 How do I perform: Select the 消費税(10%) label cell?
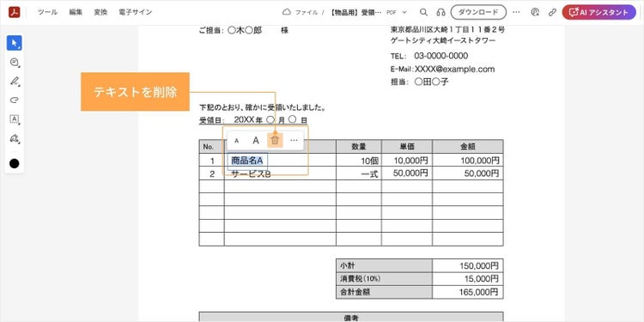click(x=384, y=279)
